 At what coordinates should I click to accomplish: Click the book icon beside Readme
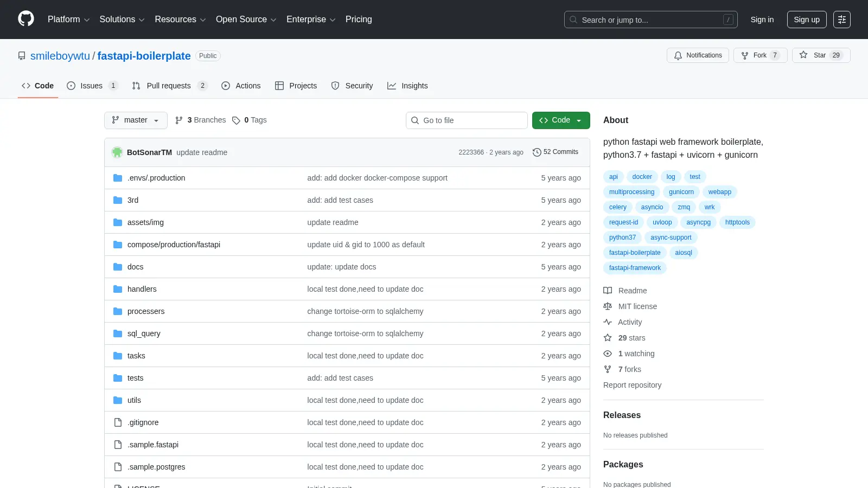click(x=608, y=291)
